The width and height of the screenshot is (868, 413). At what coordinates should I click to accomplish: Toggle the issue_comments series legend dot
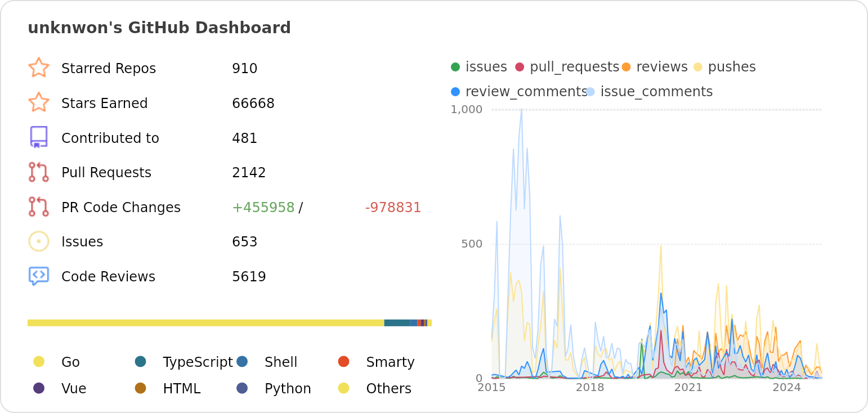click(590, 92)
